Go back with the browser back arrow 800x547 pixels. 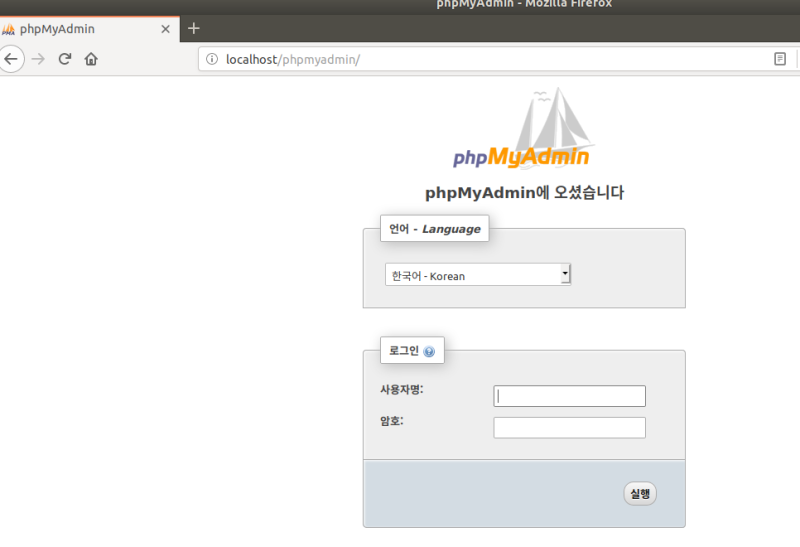(x=10, y=59)
